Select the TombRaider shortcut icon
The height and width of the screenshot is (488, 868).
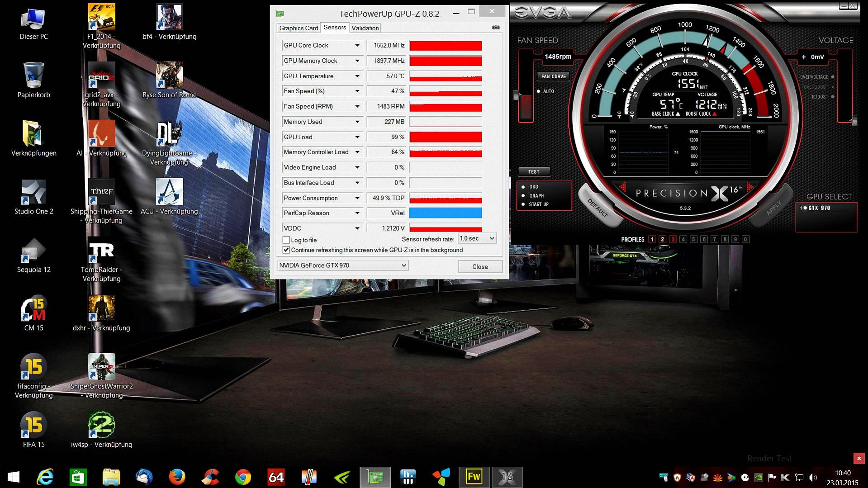(x=101, y=250)
